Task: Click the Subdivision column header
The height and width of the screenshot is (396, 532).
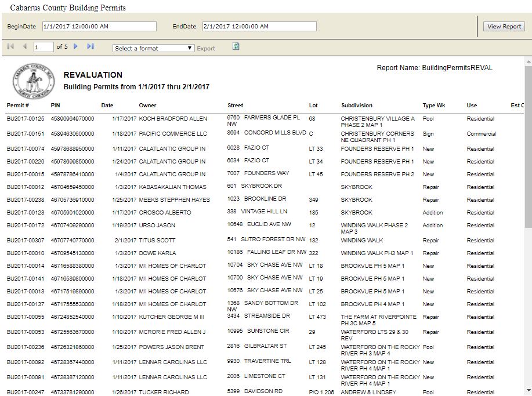Action: click(357, 106)
